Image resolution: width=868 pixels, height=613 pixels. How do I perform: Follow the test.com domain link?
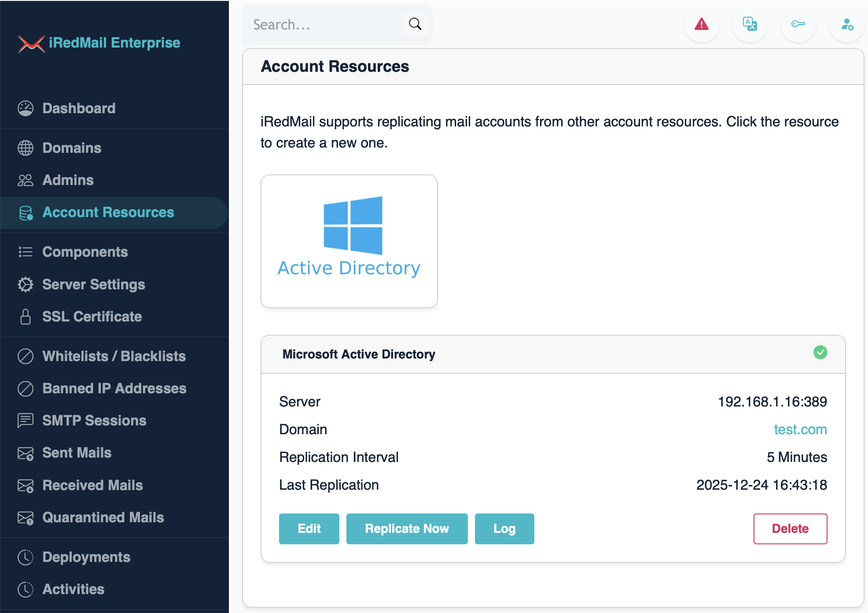tap(800, 429)
